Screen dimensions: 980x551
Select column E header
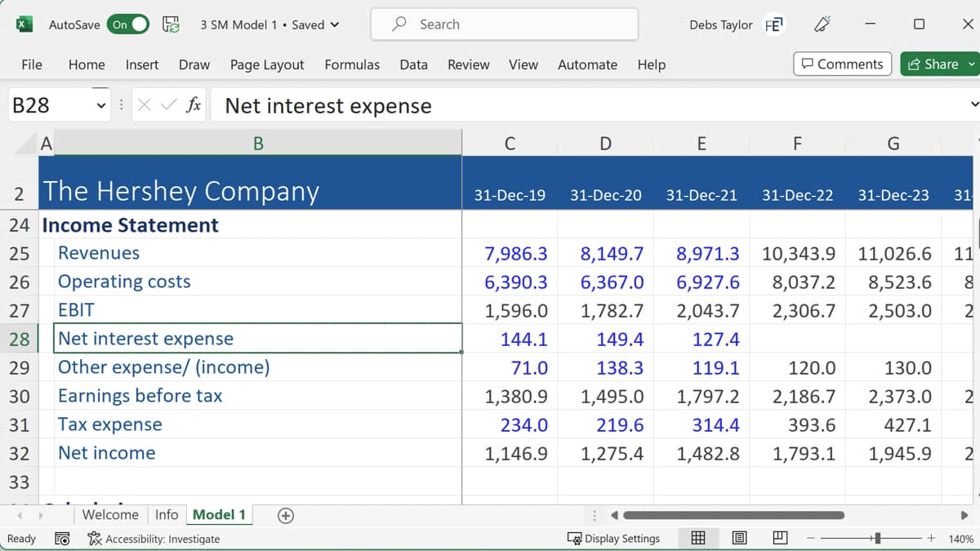[x=702, y=144]
